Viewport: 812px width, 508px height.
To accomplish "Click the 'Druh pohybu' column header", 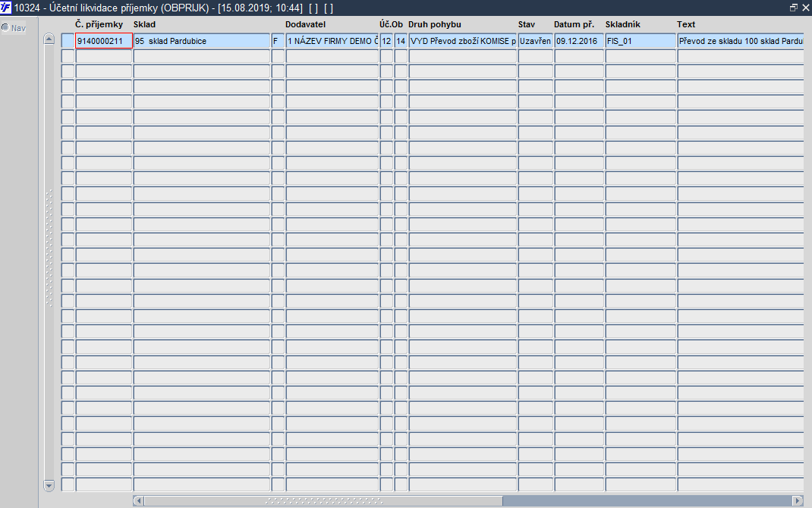I will coord(435,24).
